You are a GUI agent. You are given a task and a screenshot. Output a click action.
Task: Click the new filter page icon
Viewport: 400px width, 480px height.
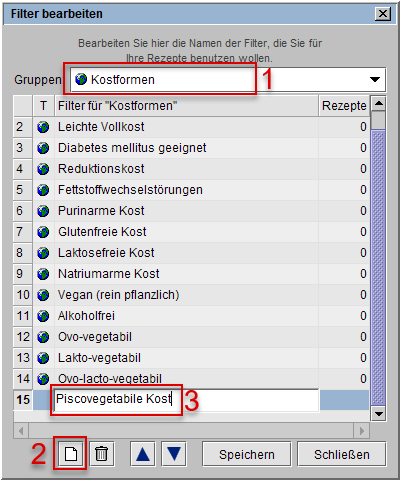click(70, 454)
